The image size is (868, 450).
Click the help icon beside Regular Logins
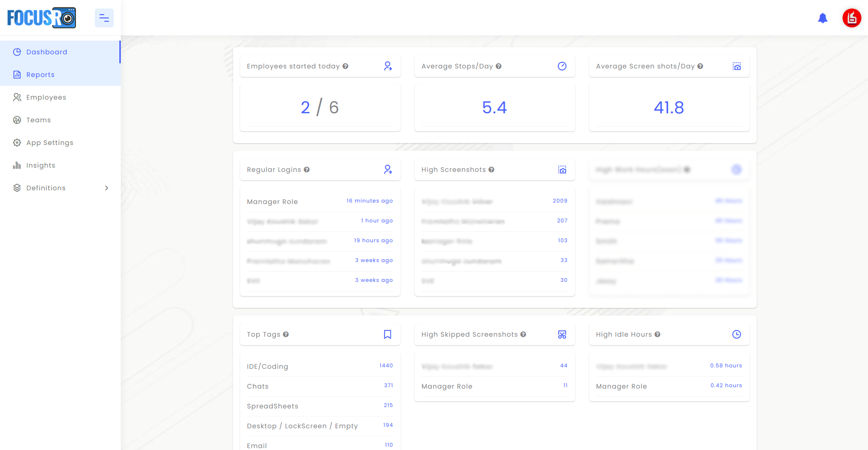point(307,170)
